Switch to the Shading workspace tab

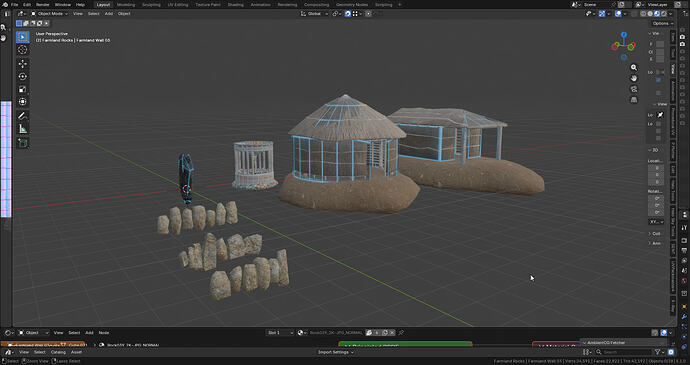point(236,4)
